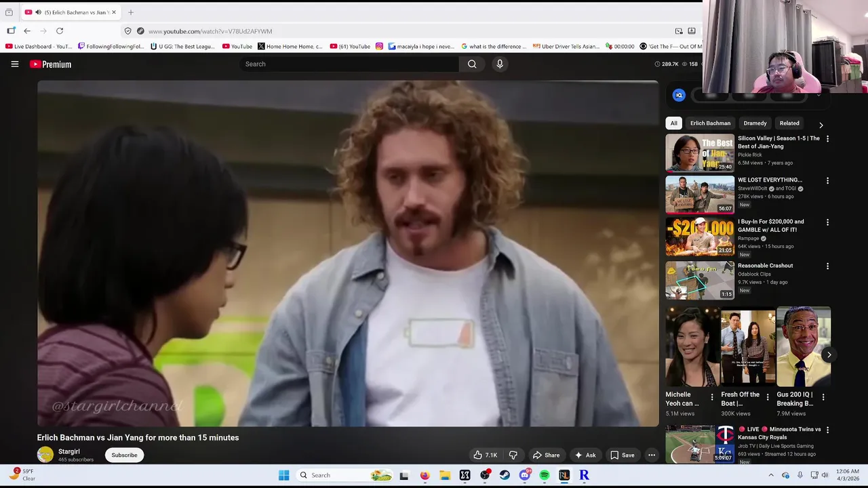This screenshot has width=868, height=488.
Task: Open Minnesota Twins vs Royals live thumbnail
Action: coord(700,444)
